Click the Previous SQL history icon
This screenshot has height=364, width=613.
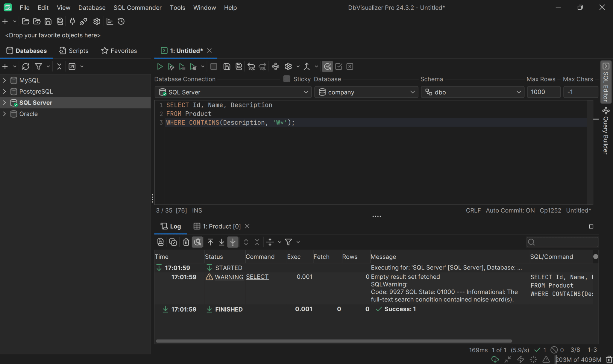click(x=251, y=66)
